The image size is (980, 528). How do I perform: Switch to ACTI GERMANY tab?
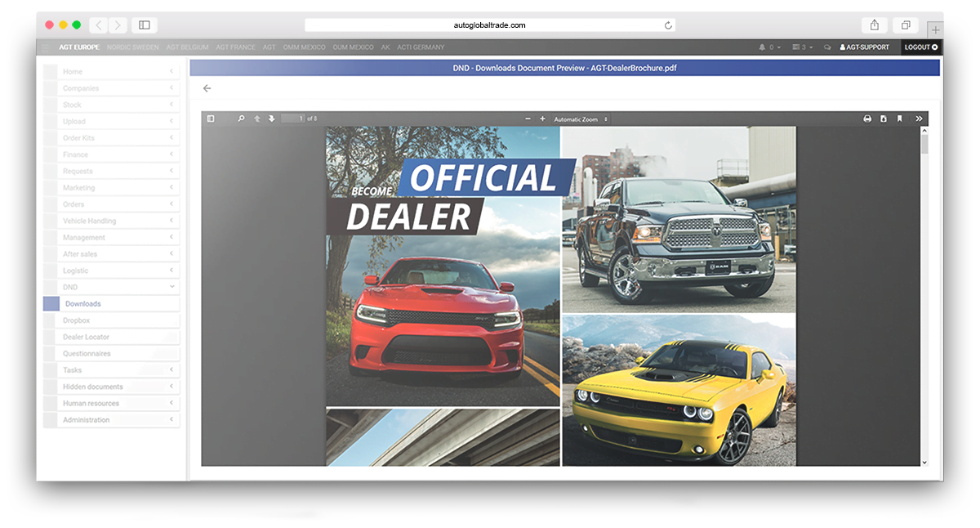pyautogui.click(x=421, y=47)
